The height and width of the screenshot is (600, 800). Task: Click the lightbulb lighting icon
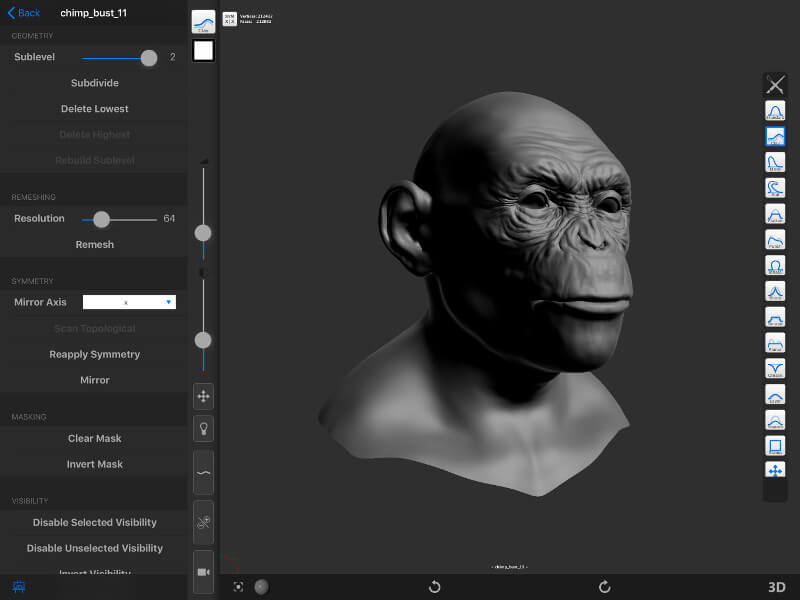203,428
